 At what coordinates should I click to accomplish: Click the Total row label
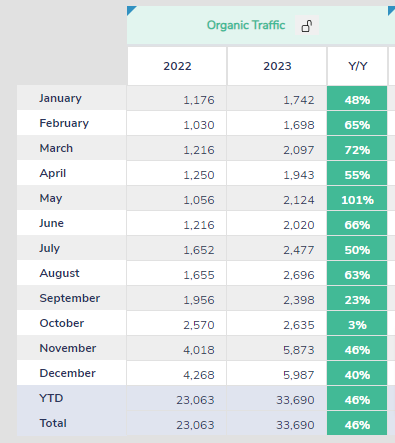pos(53,423)
